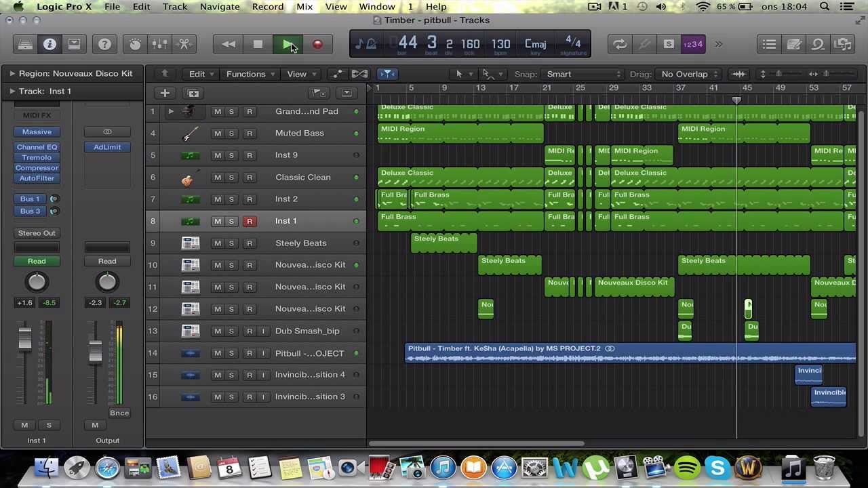Toggle the Inspector panel button
This screenshot has width=868, height=488.
click(x=50, y=44)
